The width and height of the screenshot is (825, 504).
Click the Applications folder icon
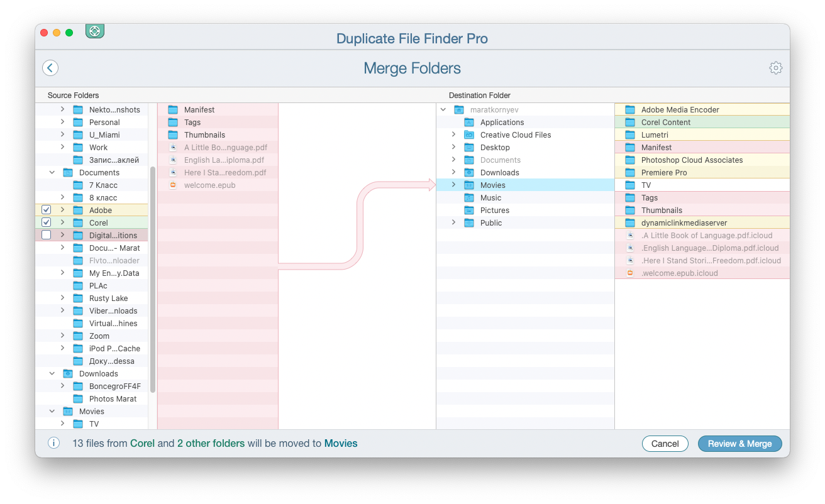(x=469, y=122)
